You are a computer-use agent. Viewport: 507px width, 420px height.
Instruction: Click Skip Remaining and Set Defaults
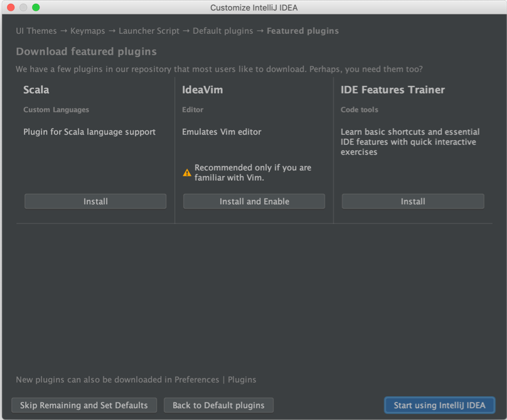(84, 405)
